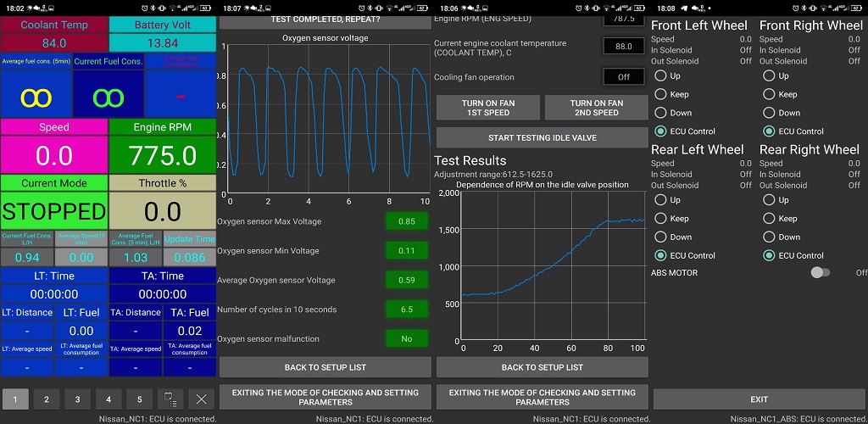Select Down for Rear Left Wheel
Screen dimensions: 868x424
pyautogui.click(x=660, y=237)
